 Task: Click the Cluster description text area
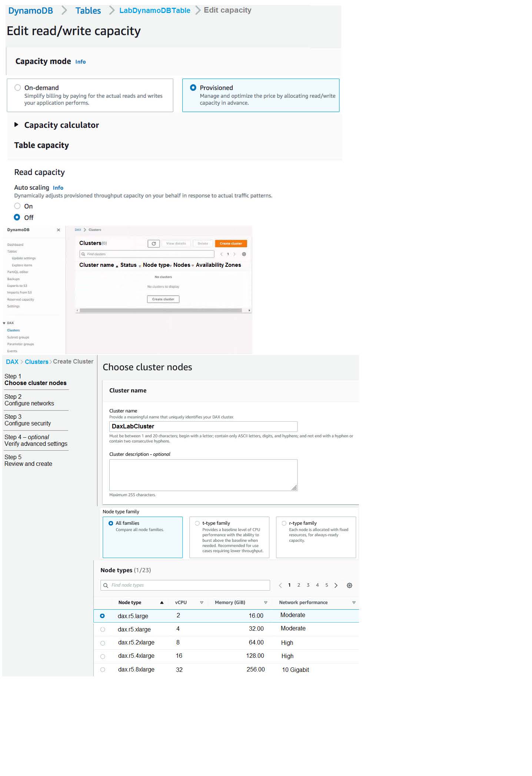(203, 475)
